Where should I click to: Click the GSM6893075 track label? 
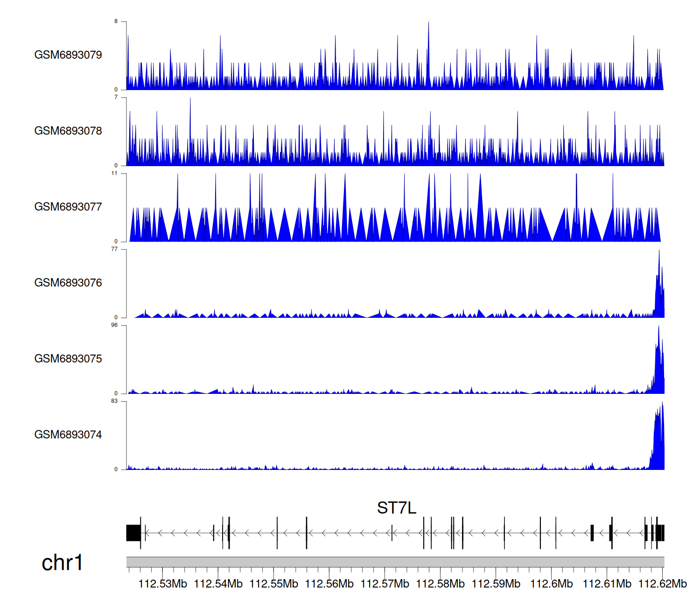pos(68,359)
